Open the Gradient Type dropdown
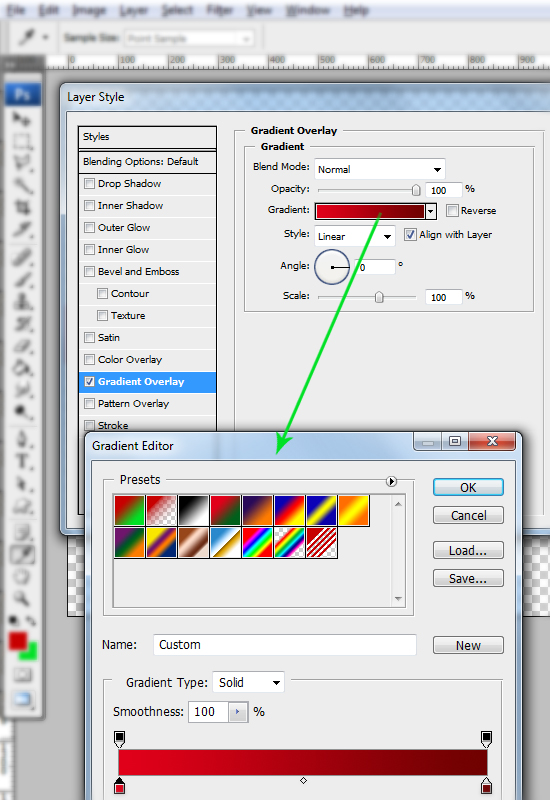The height and width of the screenshot is (800, 550). tap(248, 682)
